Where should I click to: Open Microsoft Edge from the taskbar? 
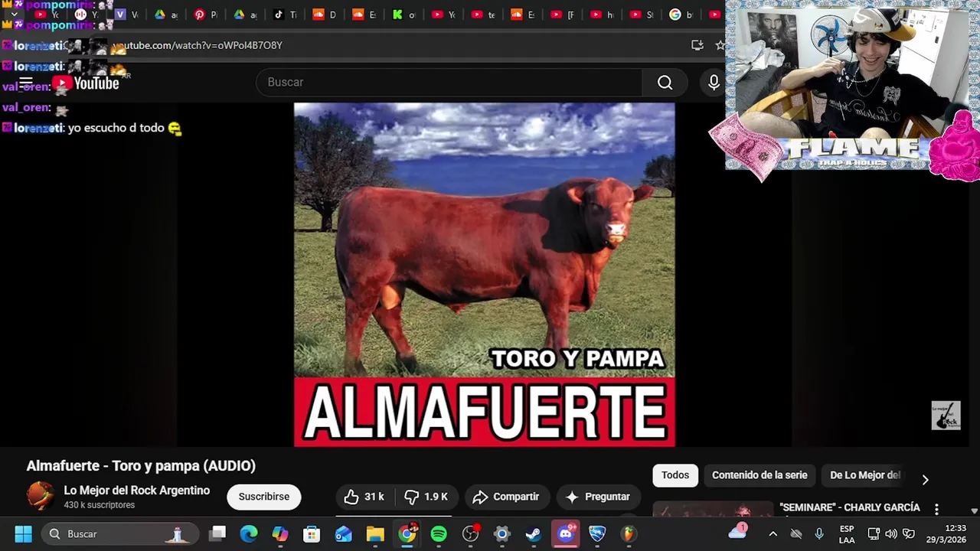(x=249, y=533)
